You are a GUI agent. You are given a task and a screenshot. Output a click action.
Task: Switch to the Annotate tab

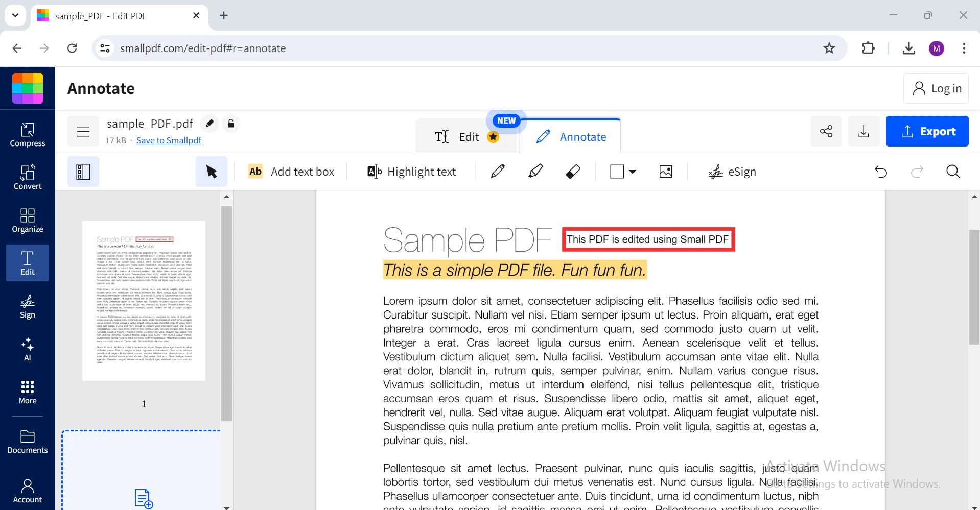(571, 137)
